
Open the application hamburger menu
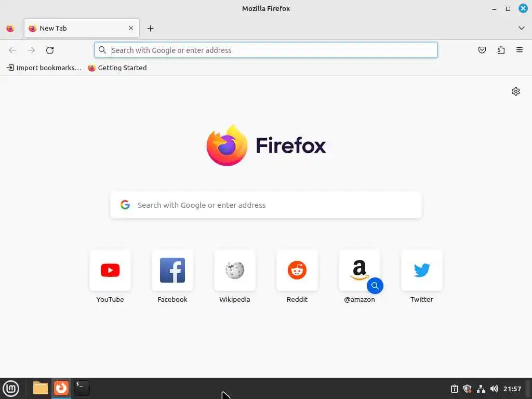[520, 50]
